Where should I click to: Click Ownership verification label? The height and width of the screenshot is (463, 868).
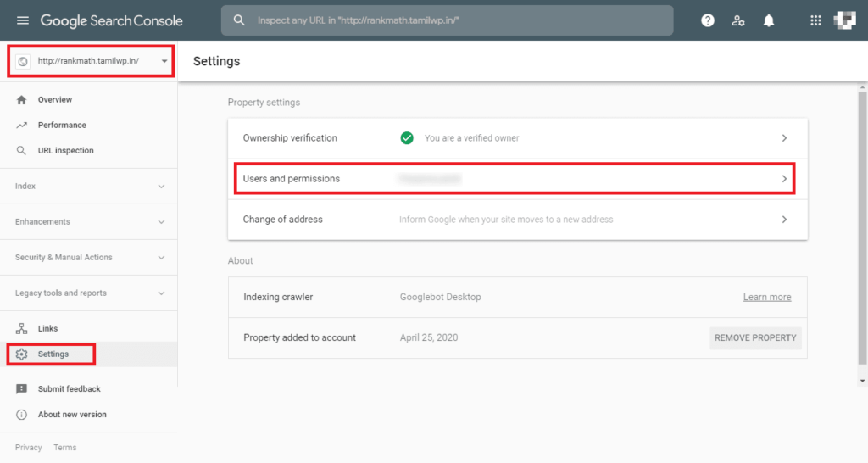tap(290, 138)
